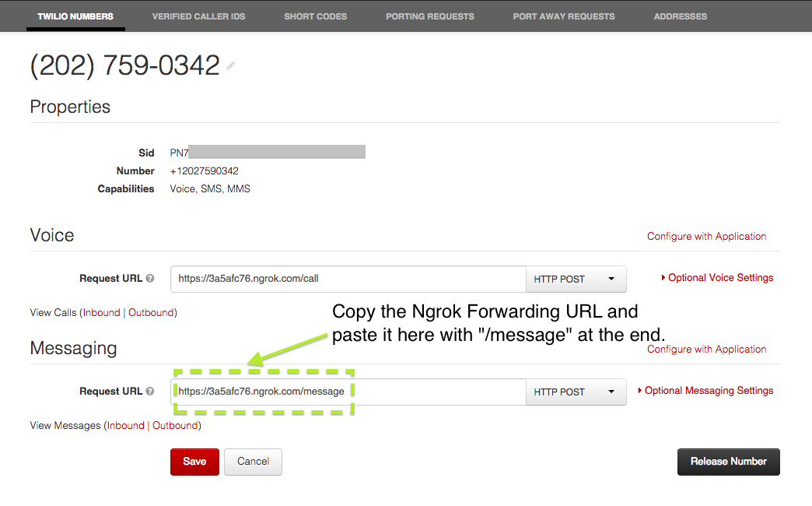Viewport: 812px width, 506px height.
Task: Switch to the Addresses tab
Action: pos(681,16)
